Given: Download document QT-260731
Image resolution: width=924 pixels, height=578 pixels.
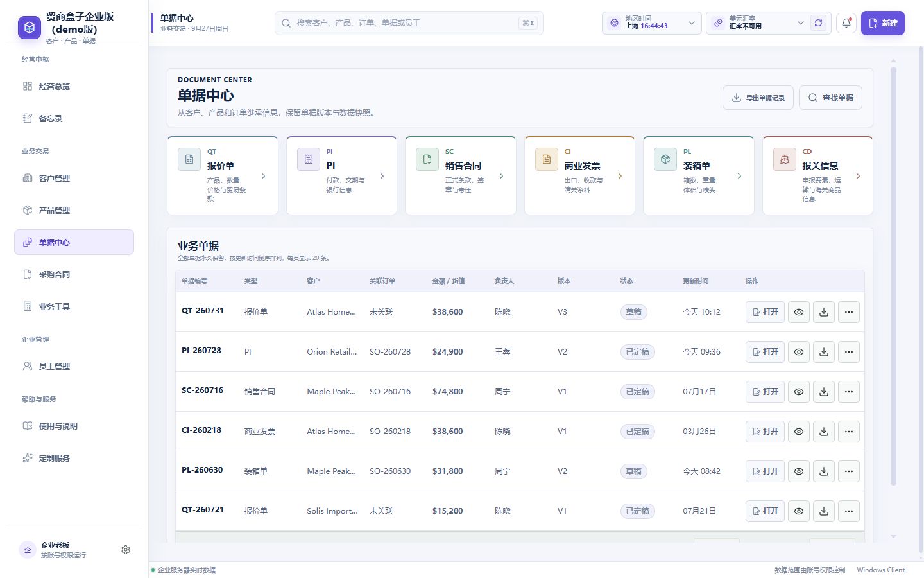Looking at the screenshot, I should click(x=824, y=312).
